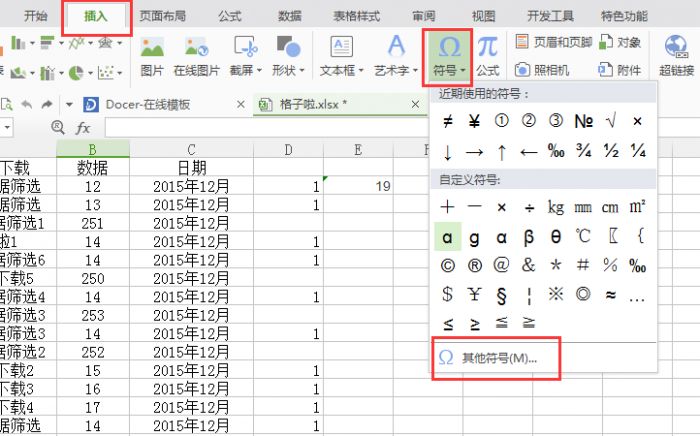
Task: Open the 文本框 text box tool
Action: [342, 56]
